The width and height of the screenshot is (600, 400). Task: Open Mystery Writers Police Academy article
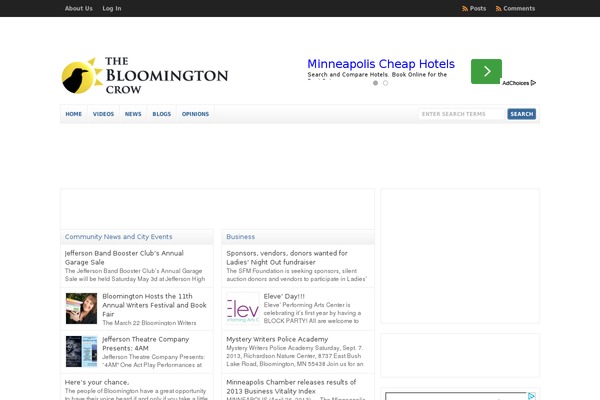click(277, 340)
